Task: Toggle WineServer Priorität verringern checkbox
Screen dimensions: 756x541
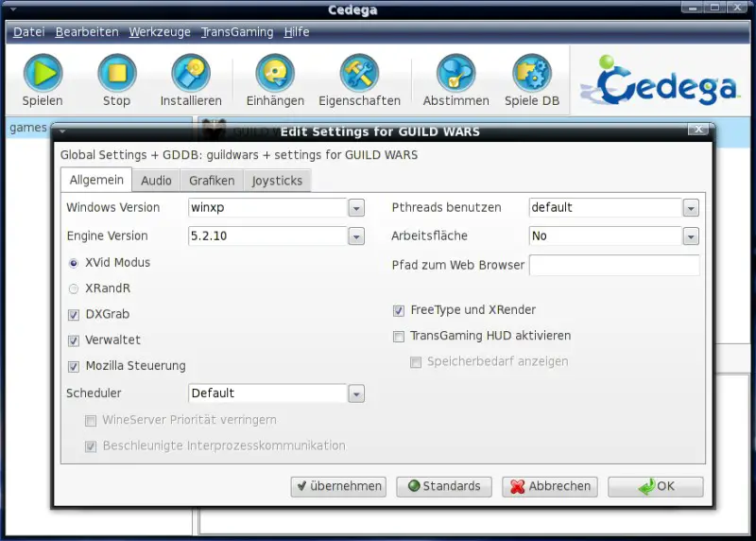Action: pyautogui.click(x=91, y=420)
